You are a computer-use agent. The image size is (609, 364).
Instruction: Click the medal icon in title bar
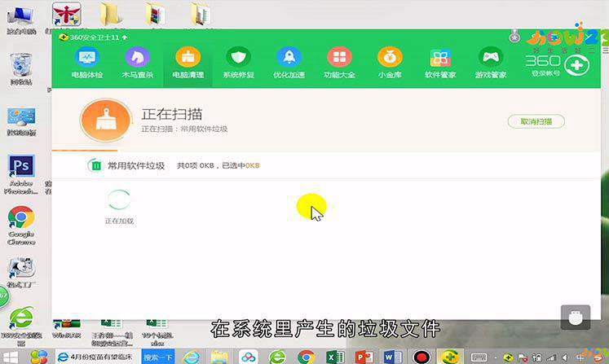click(x=514, y=37)
